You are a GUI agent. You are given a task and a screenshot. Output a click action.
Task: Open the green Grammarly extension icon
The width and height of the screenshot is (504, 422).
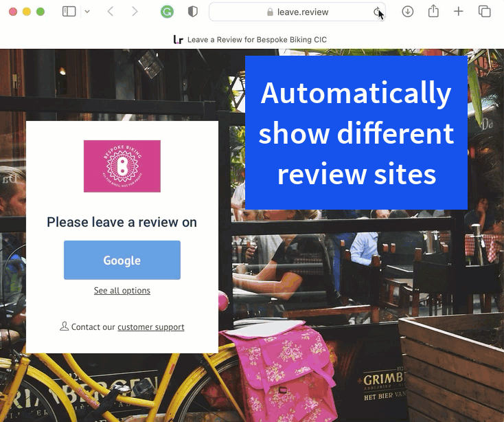pyautogui.click(x=167, y=12)
